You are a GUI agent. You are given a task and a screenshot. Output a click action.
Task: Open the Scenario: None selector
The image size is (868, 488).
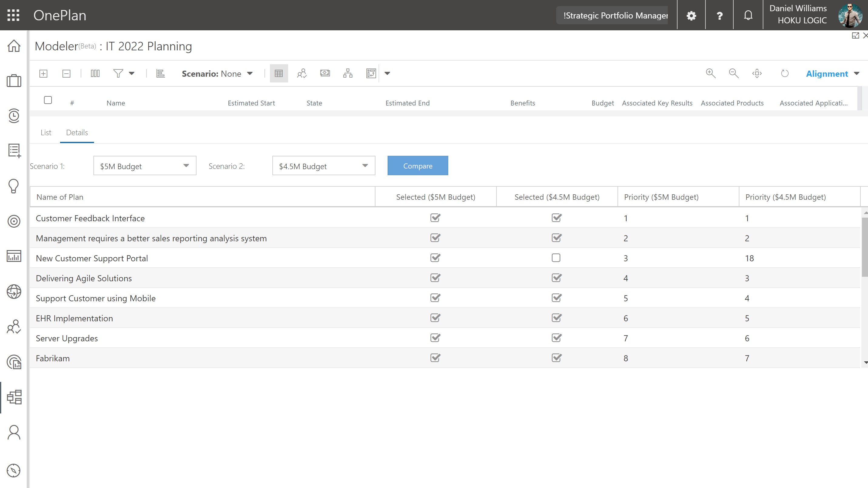pos(217,74)
